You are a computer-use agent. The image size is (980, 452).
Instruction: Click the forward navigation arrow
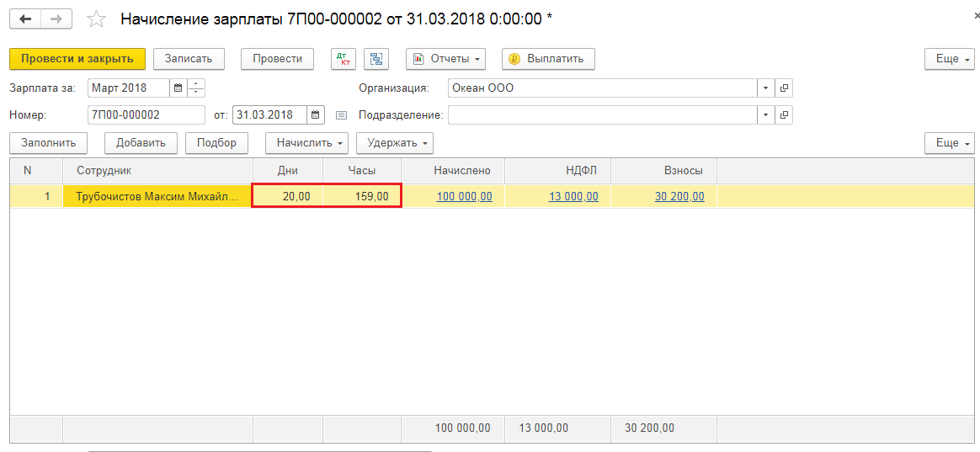[56, 19]
